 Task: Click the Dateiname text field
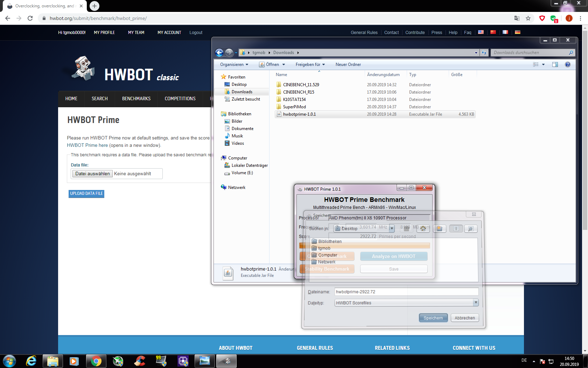coord(406,292)
